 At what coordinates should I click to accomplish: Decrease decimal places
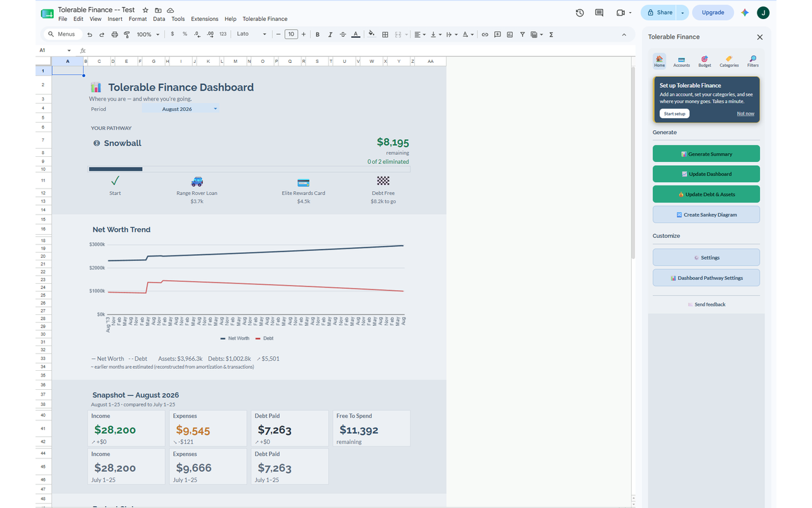point(197,34)
